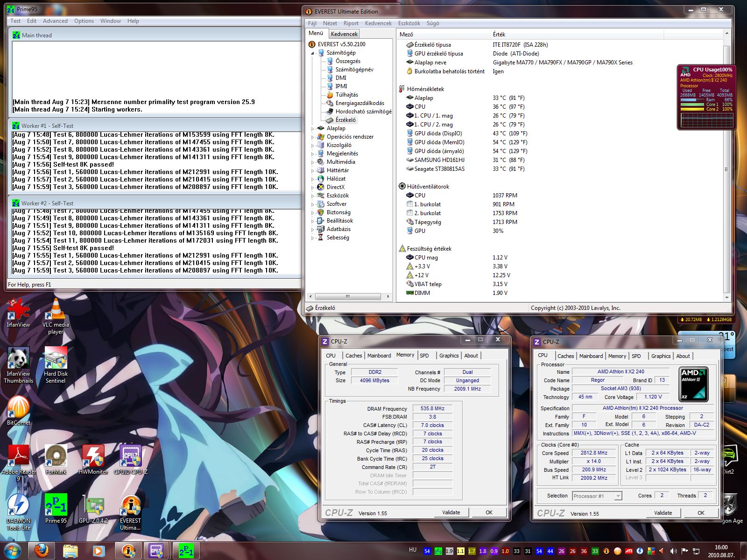Viewport: 747px width, 560px height.
Task: Click the Windows Start orb
Action: tap(12, 551)
